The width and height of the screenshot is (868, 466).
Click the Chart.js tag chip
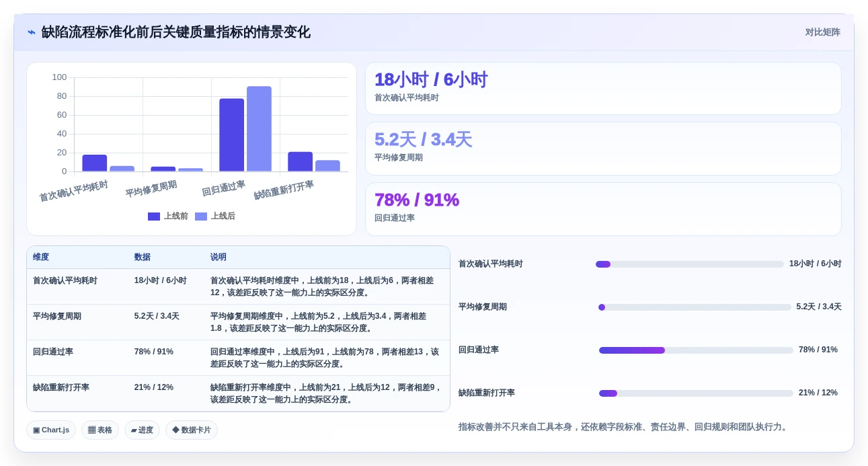51,430
